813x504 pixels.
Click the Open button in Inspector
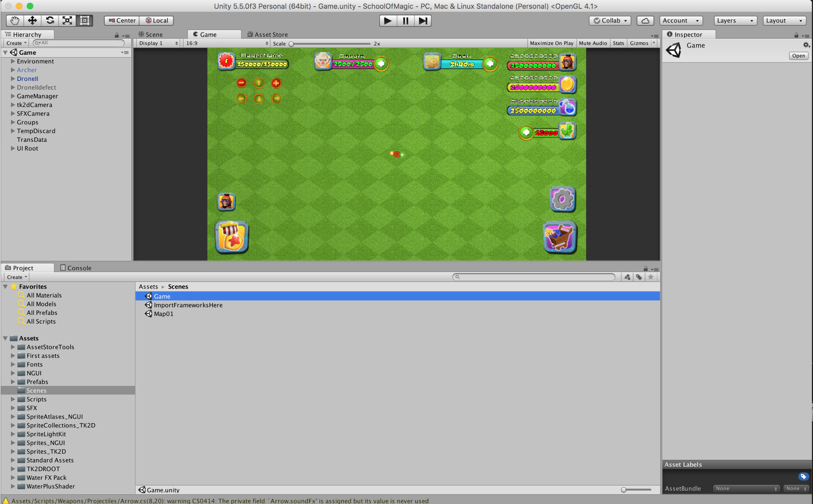click(798, 56)
